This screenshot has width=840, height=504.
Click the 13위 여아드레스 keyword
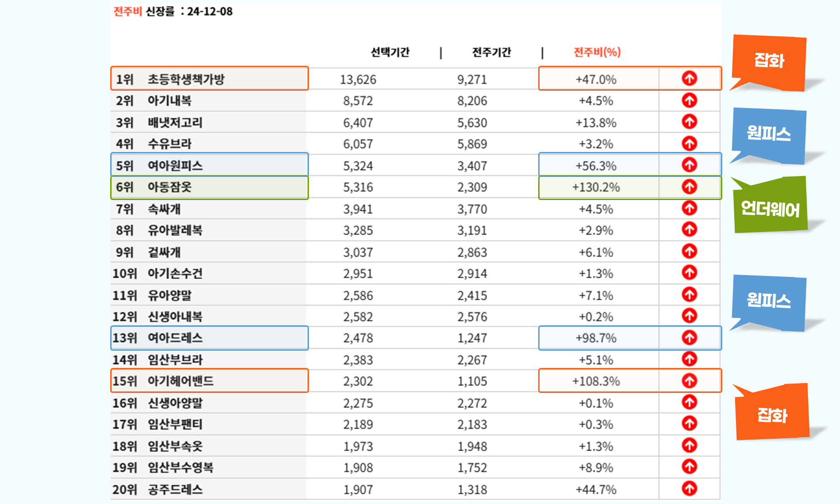(x=175, y=338)
